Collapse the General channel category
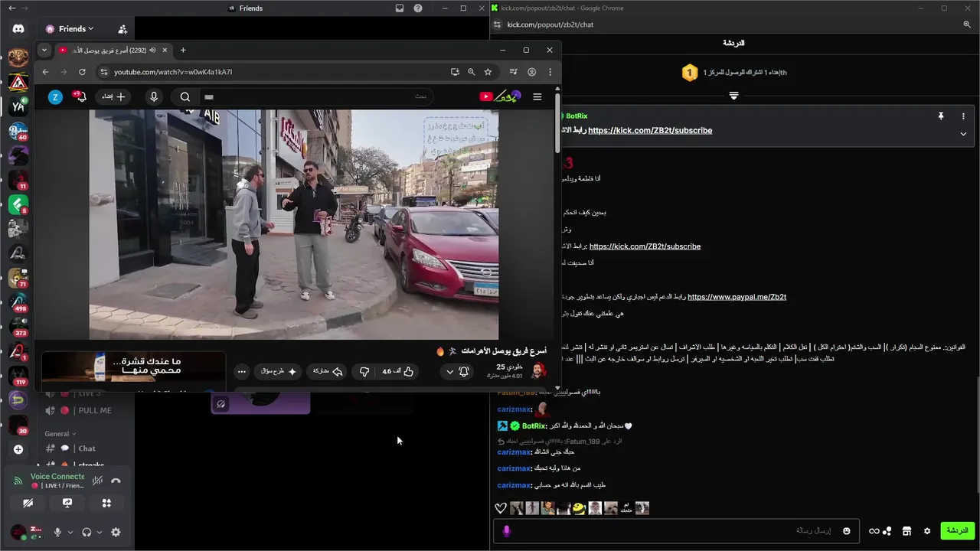The image size is (980, 551). tap(60, 433)
